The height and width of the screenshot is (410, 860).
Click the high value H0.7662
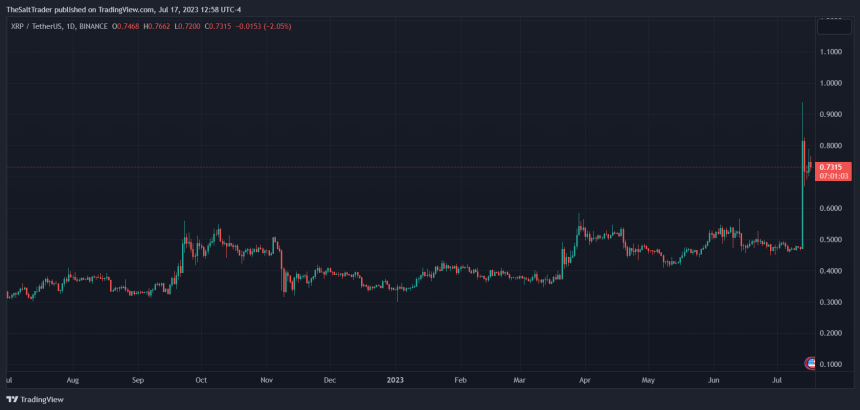pyautogui.click(x=156, y=26)
